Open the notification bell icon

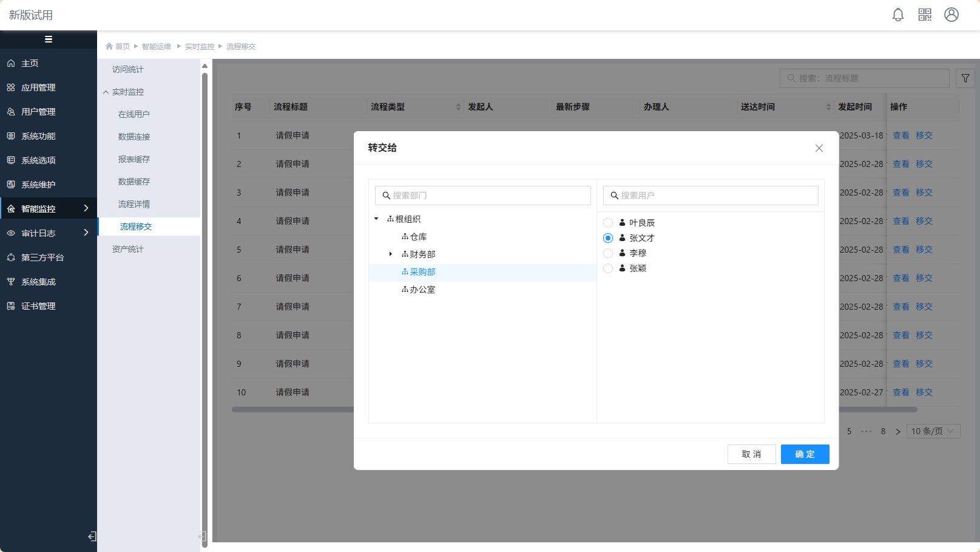point(898,15)
